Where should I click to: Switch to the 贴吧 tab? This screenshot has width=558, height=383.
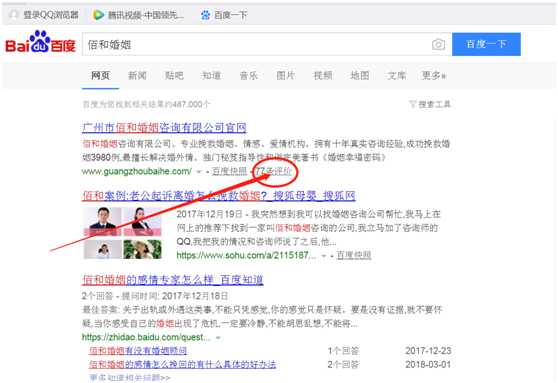[174, 75]
